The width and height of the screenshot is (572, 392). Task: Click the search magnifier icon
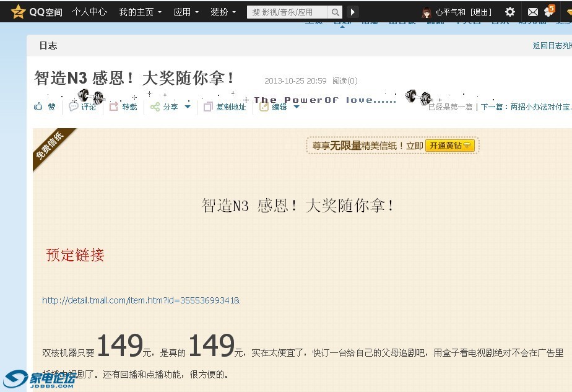click(335, 12)
